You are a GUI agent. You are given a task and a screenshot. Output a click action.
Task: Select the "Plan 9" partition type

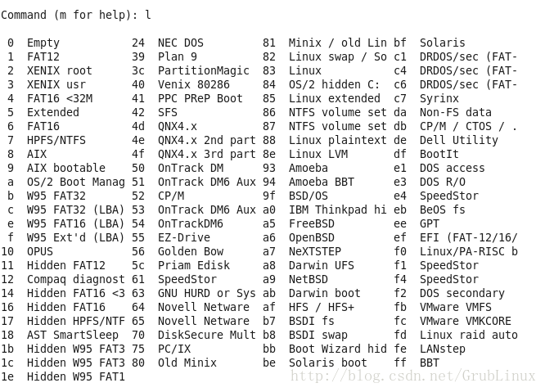177,56
